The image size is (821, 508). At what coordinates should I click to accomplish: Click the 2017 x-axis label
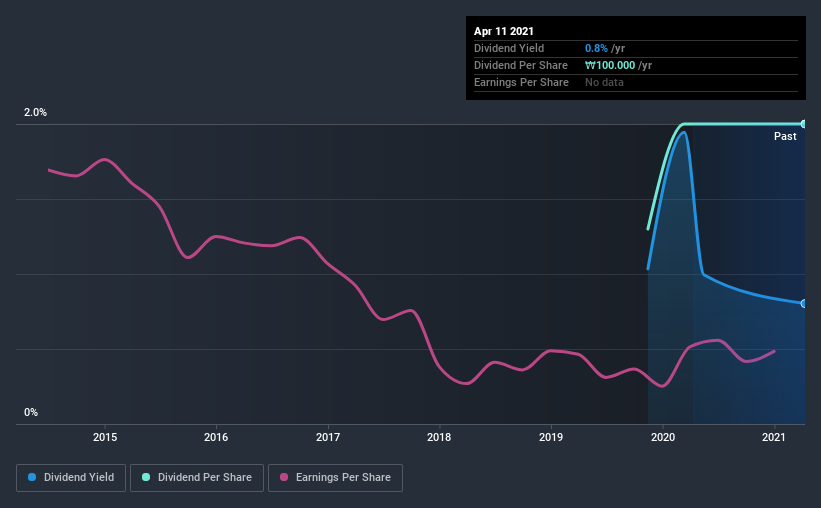coord(328,437)
